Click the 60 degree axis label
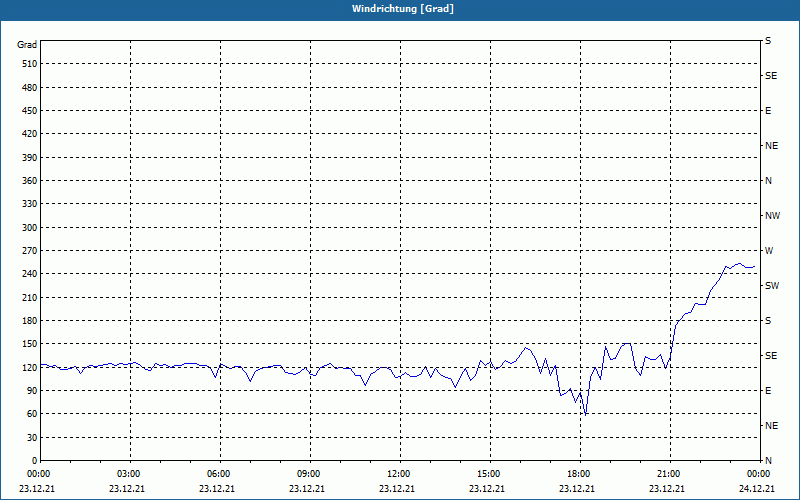Image resolution: width=800 pixels, height=500 pixels. pyautogui.click(x=32, y=414)
